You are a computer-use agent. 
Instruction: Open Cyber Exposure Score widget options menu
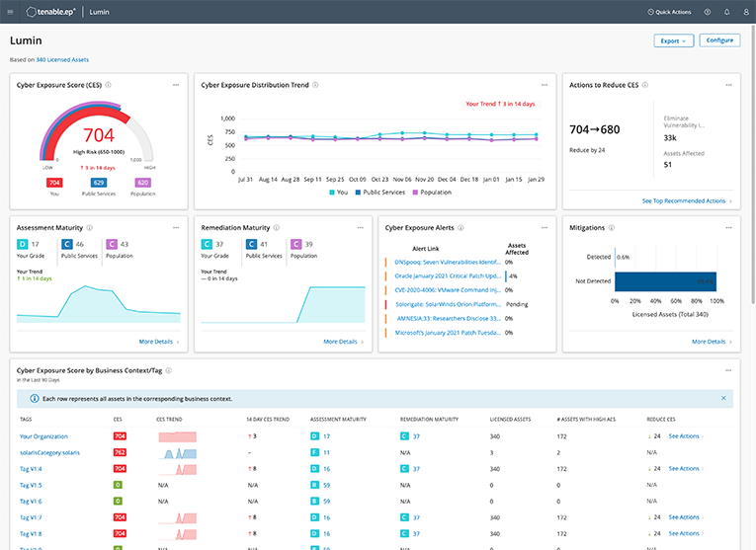point(176,85)
